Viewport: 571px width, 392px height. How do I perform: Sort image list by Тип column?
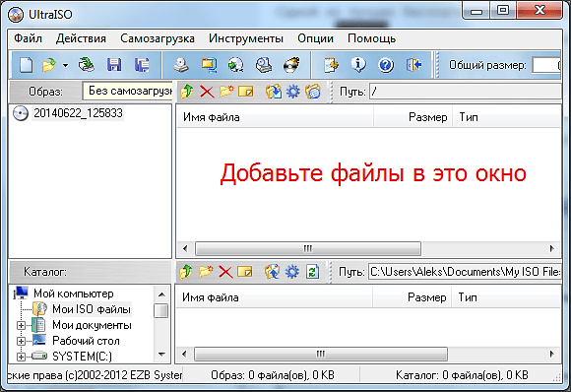(506, 117)
